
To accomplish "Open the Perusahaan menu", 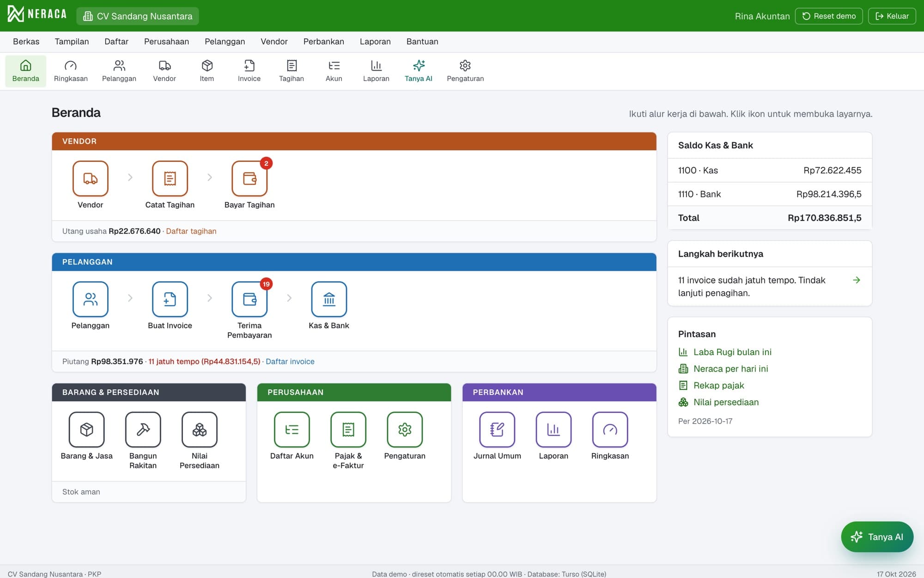I will pyautogui.click(x=166, y=42).
